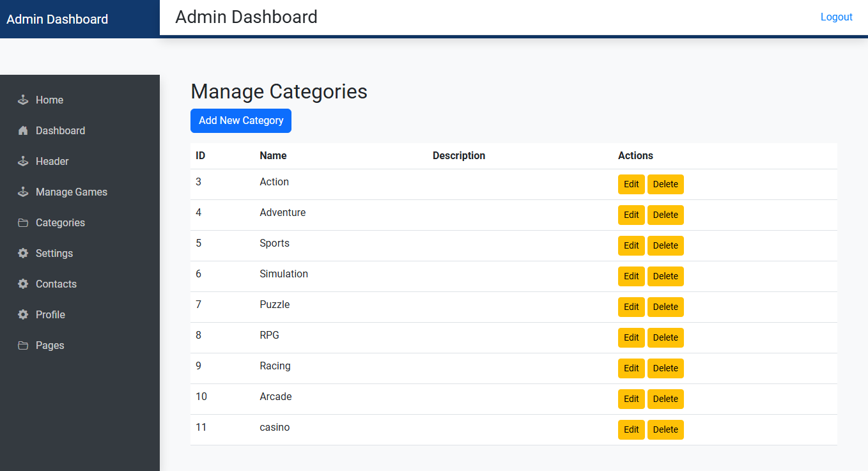
Task: Click the joystick icon beside Home
Action: pyautogui.click(x=23, y=100)
